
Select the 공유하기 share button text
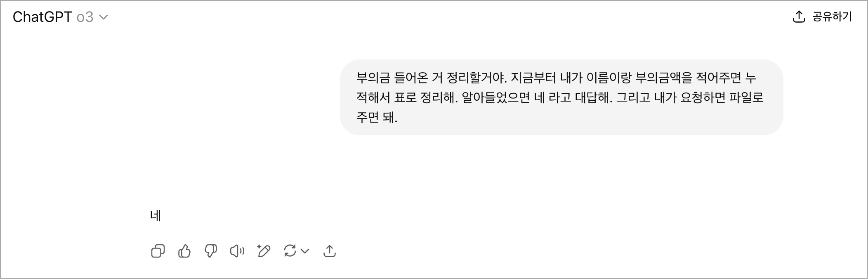point(832,17)
